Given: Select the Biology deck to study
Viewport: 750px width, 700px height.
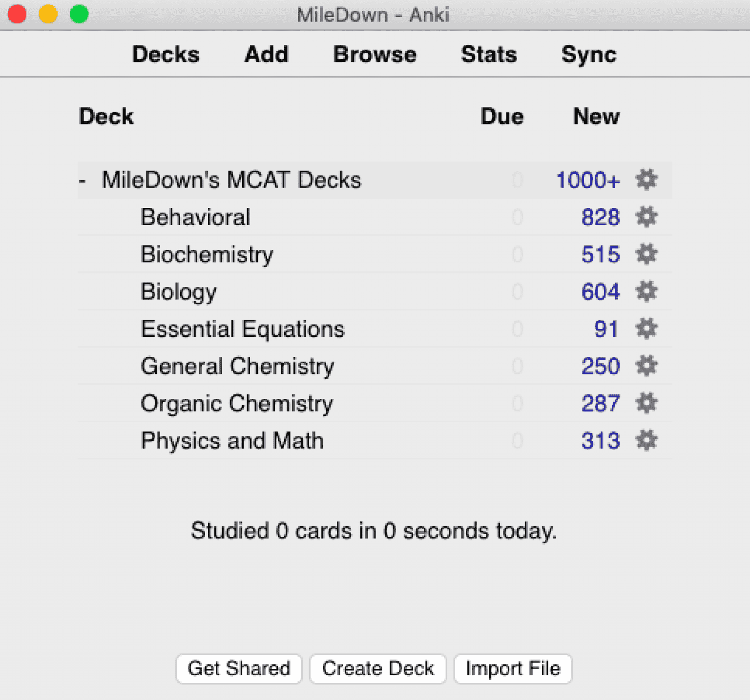Looking at the screenshot, I should [x=179, y=291].
